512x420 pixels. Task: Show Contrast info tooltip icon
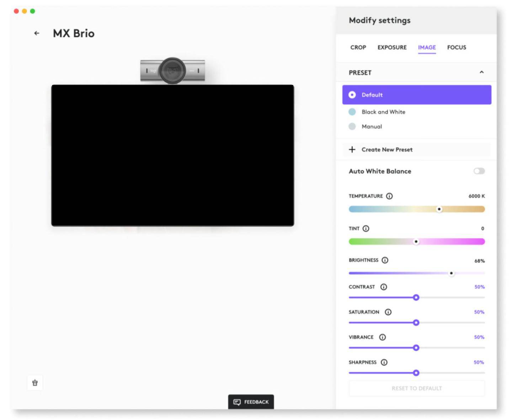[x=384, y=287]
